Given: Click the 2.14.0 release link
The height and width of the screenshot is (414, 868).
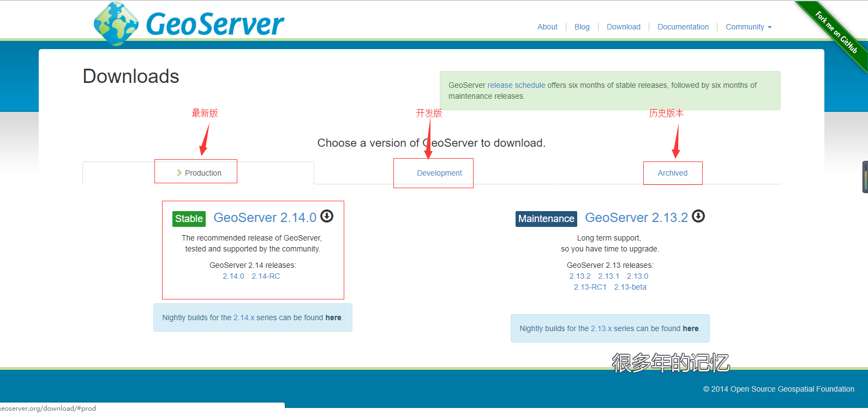Looking at the screenshot, I should [234, 276].
